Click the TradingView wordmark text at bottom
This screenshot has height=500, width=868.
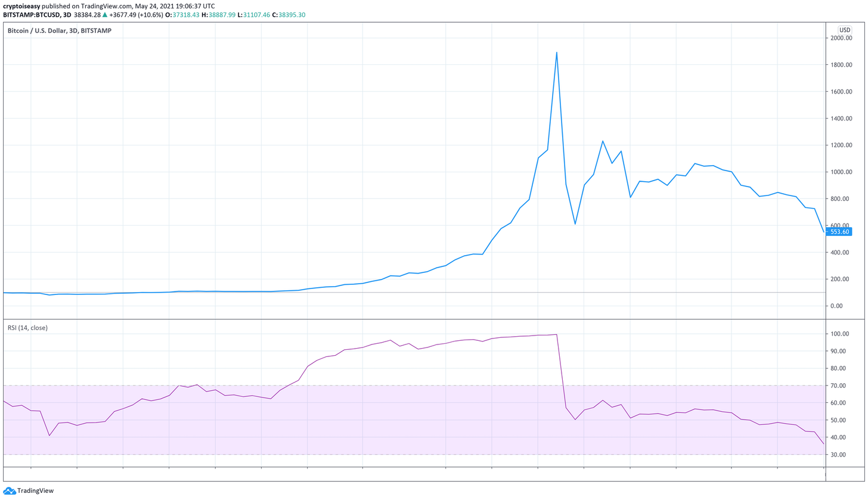tap(36, 491)
